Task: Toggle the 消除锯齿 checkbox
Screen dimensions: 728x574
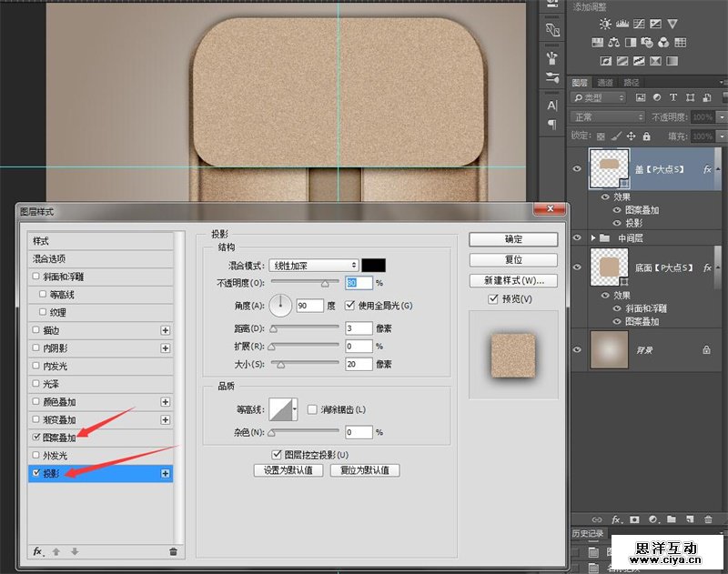Action: coord(313,409)
